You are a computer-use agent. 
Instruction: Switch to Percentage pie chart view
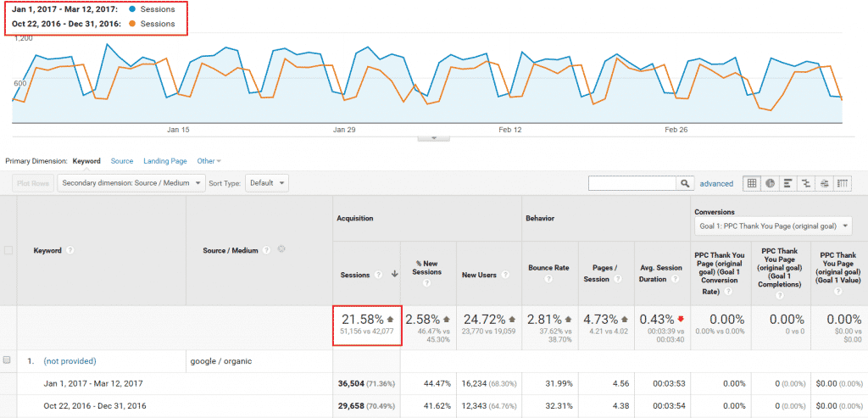pyautogui.click(x=770, y=183)
